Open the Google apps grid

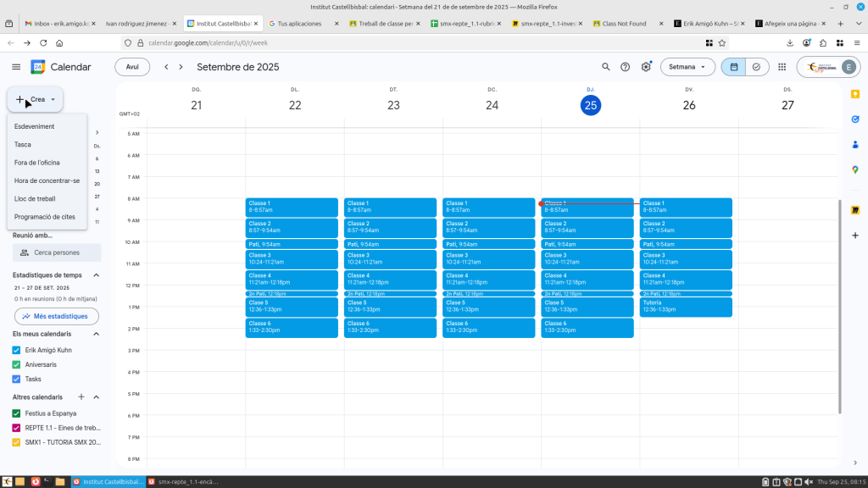pos(782,67)
